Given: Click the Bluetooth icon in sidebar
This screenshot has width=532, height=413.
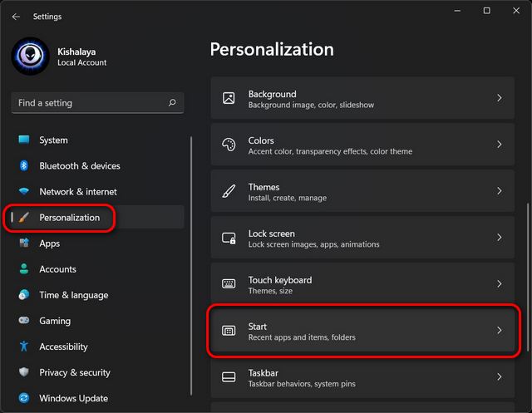Looking at the screenshot, I should [24, 165].
